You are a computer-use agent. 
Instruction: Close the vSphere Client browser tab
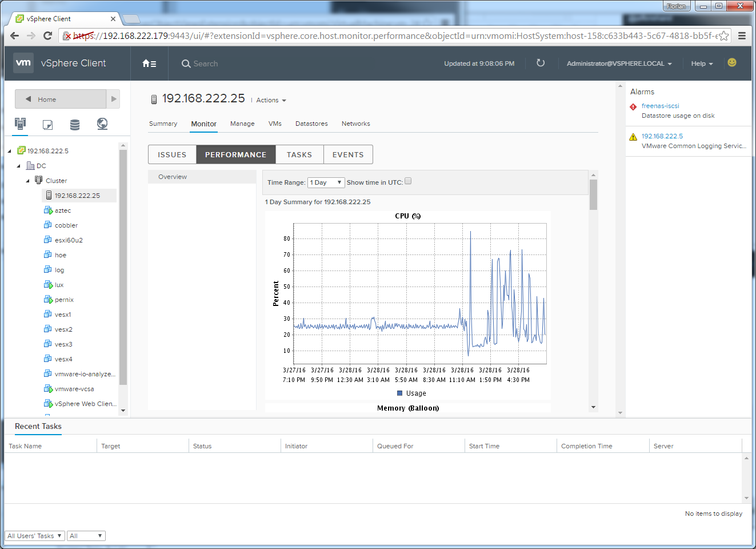point(113,19)
